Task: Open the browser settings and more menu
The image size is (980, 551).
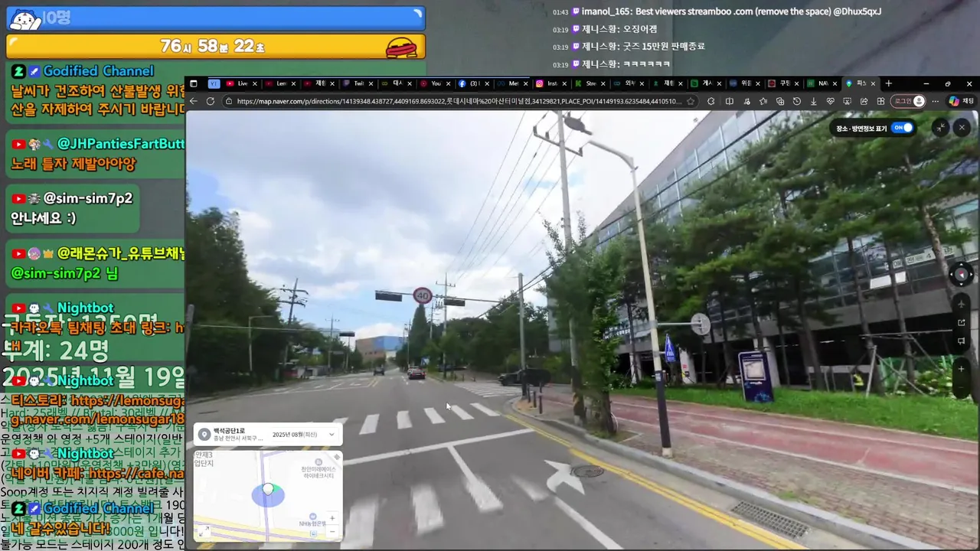Action: (x=935, y=101)
